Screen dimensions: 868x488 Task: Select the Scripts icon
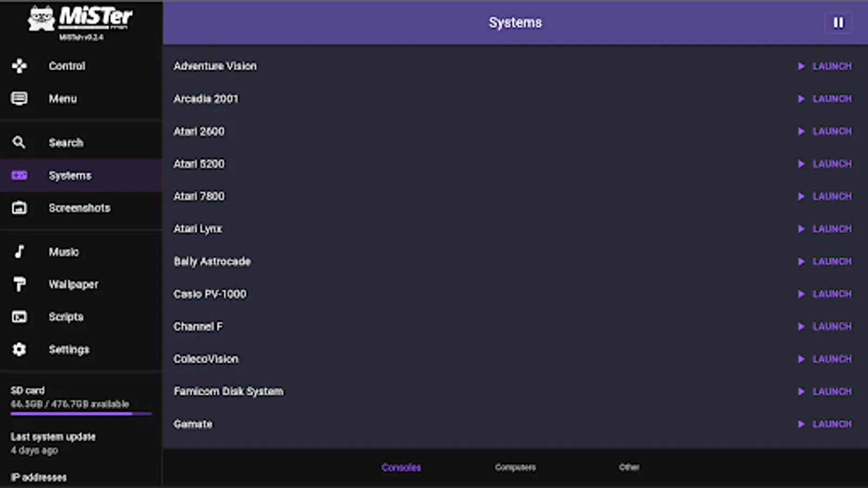pyautogui.click(x=20, y=317)
